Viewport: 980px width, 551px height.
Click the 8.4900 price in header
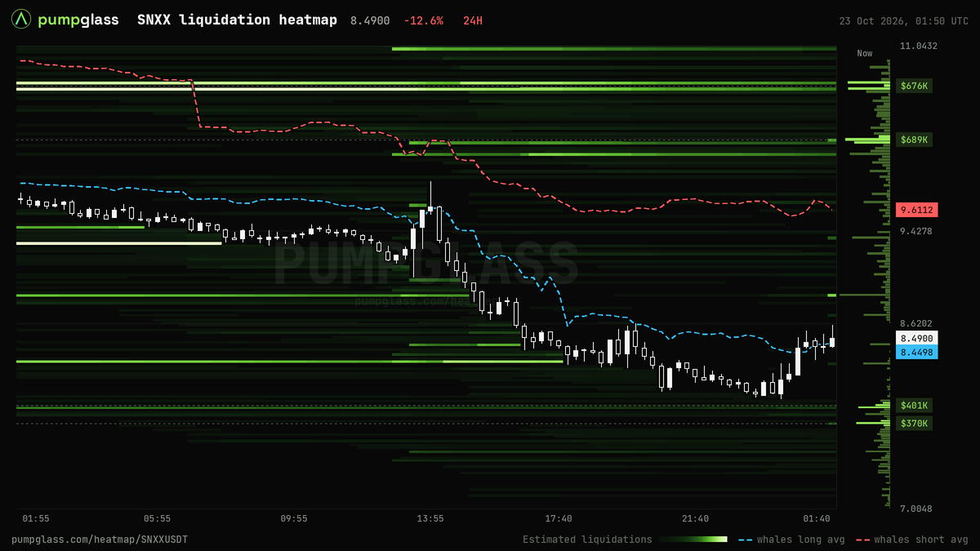pyautogui.click(x=370, y=20)
